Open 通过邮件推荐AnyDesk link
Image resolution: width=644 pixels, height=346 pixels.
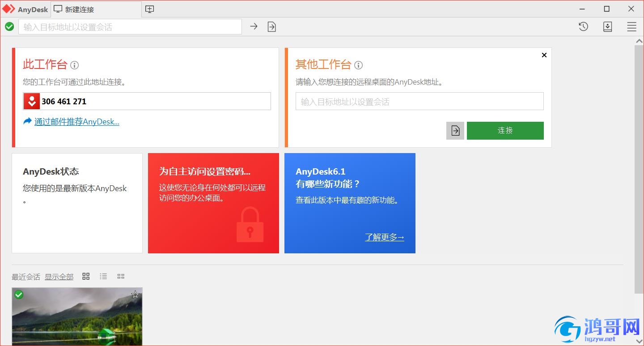[x=77, y=122]
